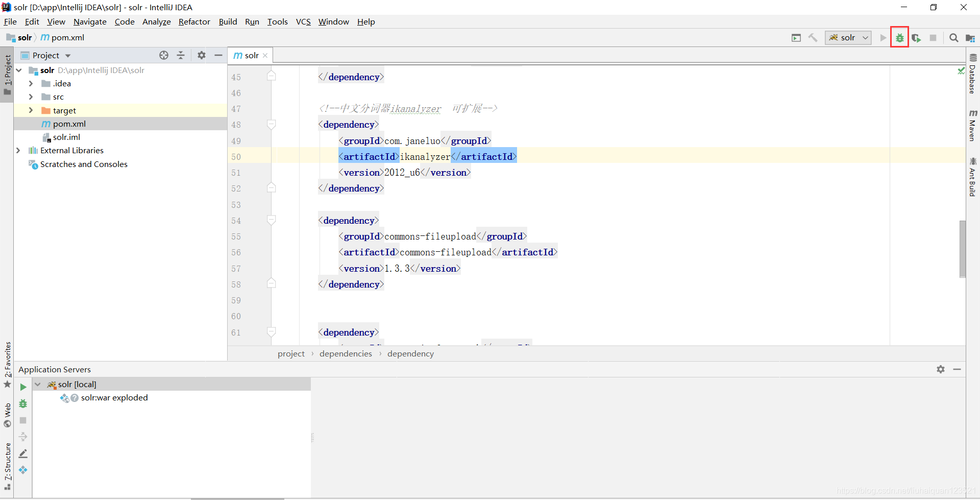Run server in Application Servers panel
980x500 pixels.
click(23, 387)
